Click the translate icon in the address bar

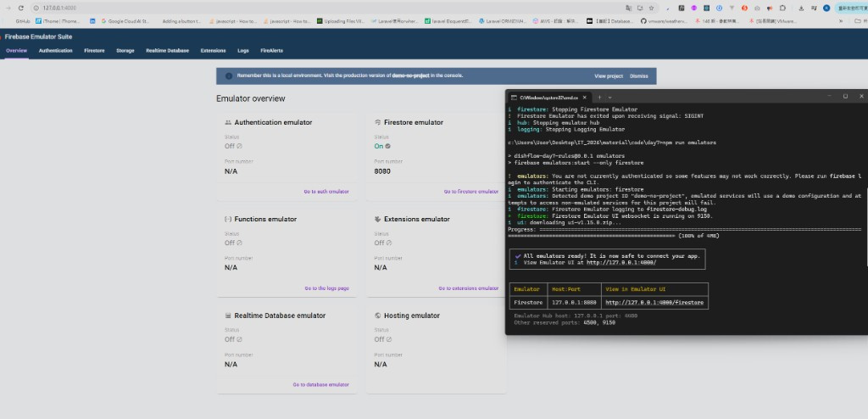point(629,8)
